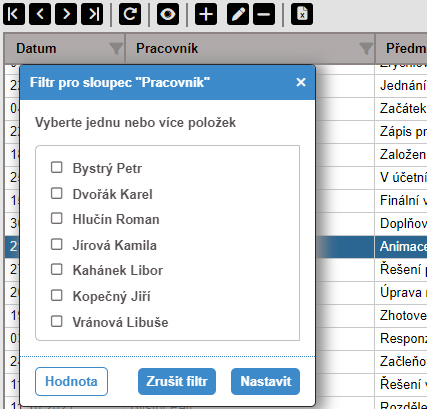Jump to the last record
This screenshot has width=427, height=409.
pos(92,14)
